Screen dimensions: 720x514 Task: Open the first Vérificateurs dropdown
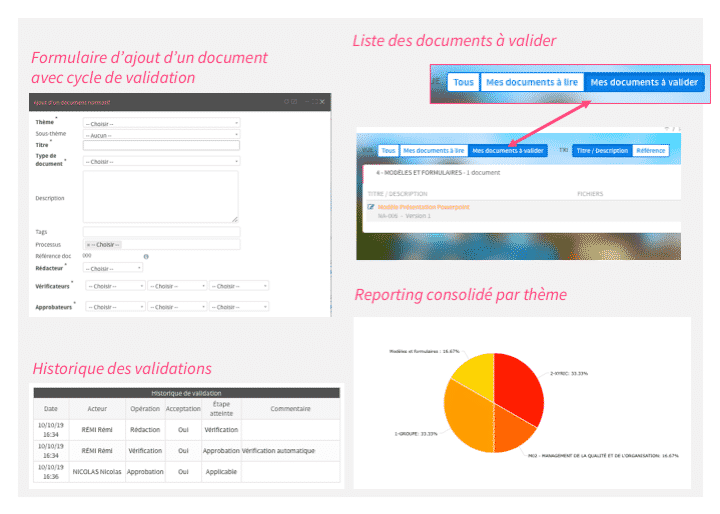(x=115, y=286)
